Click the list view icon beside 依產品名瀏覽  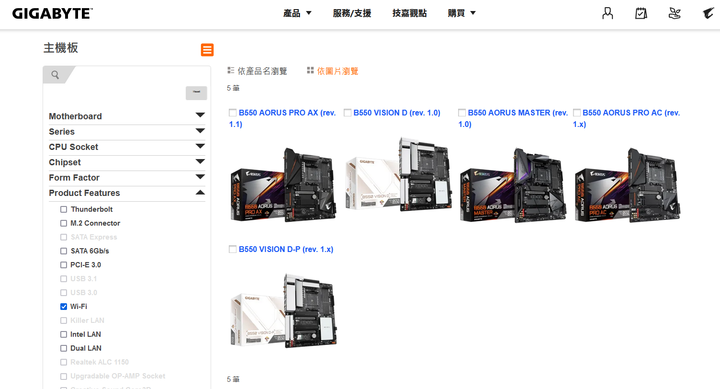point(231,70)
